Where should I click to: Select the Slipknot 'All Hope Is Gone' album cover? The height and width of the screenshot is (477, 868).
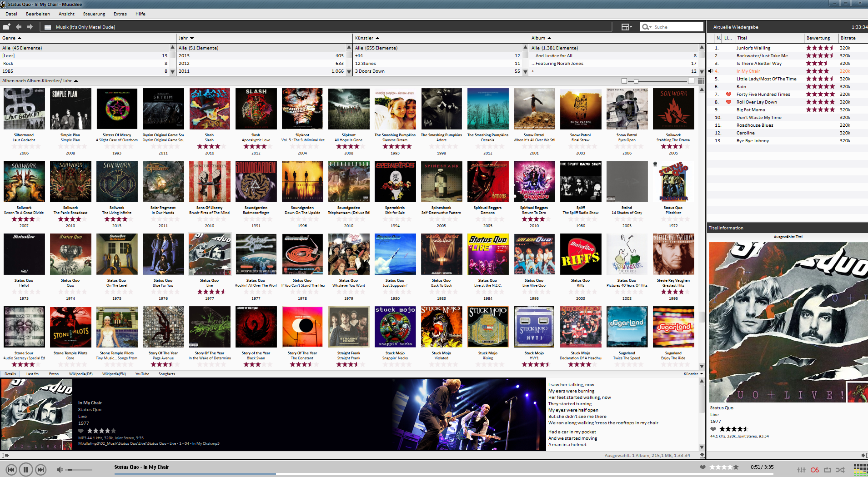point(349,109)
